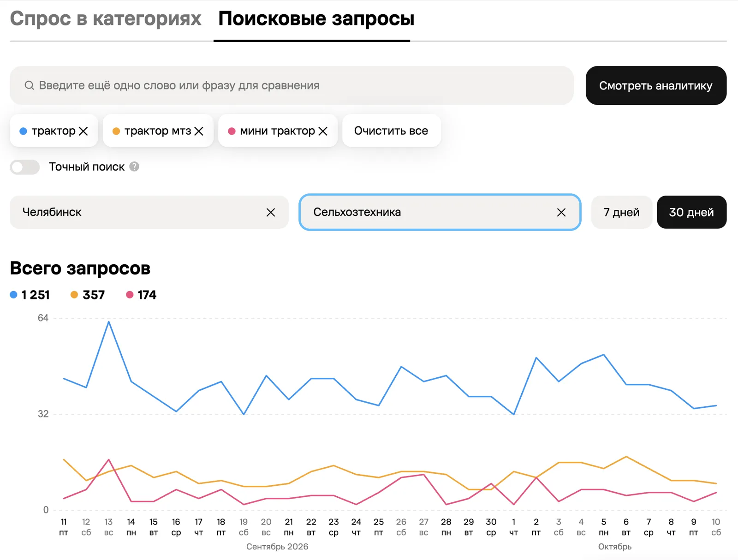Clear the Челябинск region field
The height and width of the screenshot is (560, 738).
(271, 212)
